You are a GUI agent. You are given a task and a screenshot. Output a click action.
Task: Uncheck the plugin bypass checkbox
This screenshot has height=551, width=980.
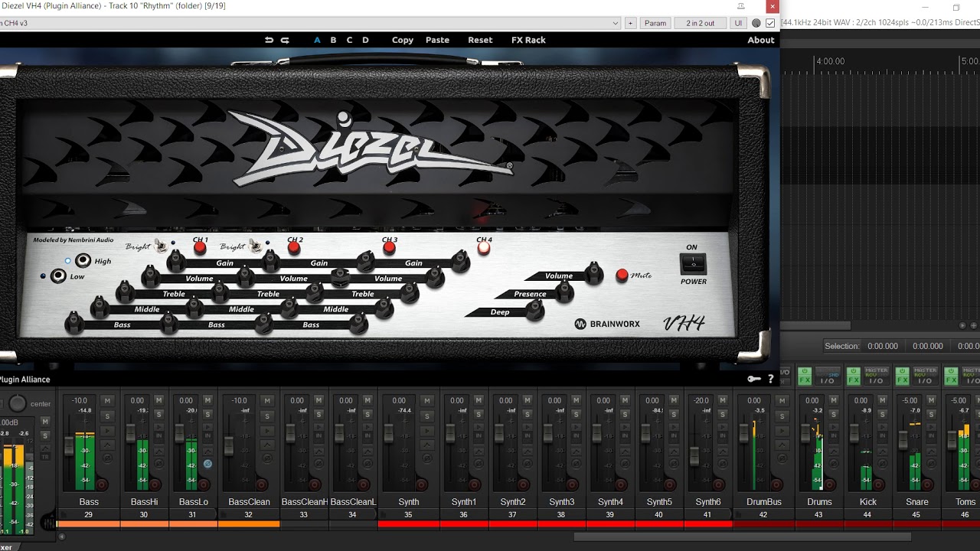click(770, 23)
